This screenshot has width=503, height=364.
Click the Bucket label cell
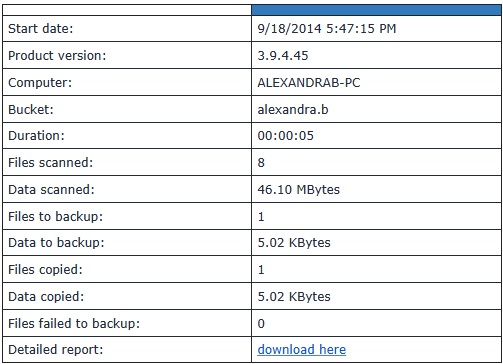tap(127, 109)
